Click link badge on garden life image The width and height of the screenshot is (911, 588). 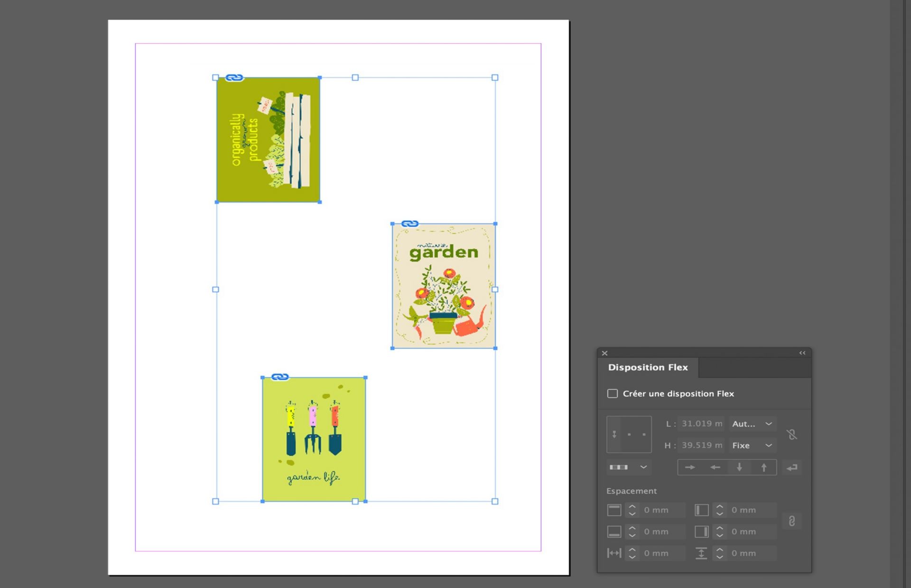pyautogui.click(x=280, y=377)
